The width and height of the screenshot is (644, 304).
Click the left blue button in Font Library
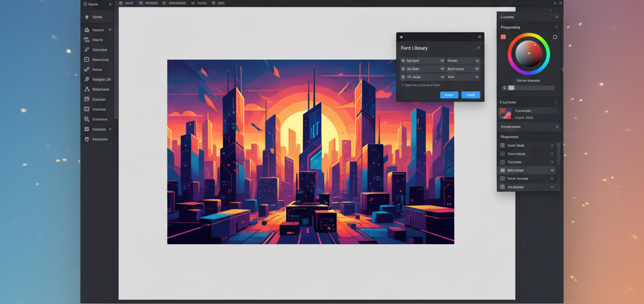448,95
